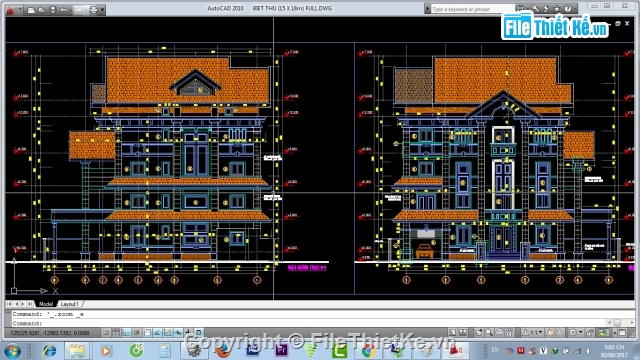Expand the quick access toolbar customize arrow
Image resolution: width=640 pixels, height=360 pixels.
[x=102, y=10]
